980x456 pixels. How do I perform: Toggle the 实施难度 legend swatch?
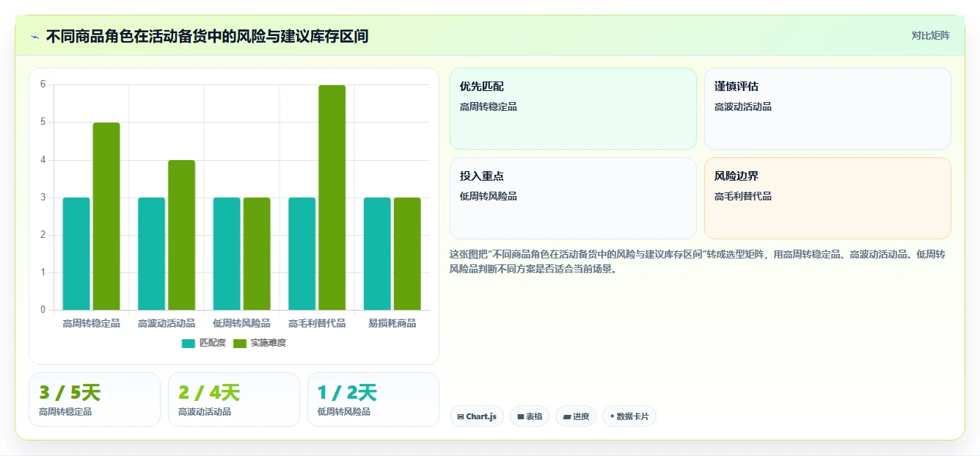pos(240,343)
